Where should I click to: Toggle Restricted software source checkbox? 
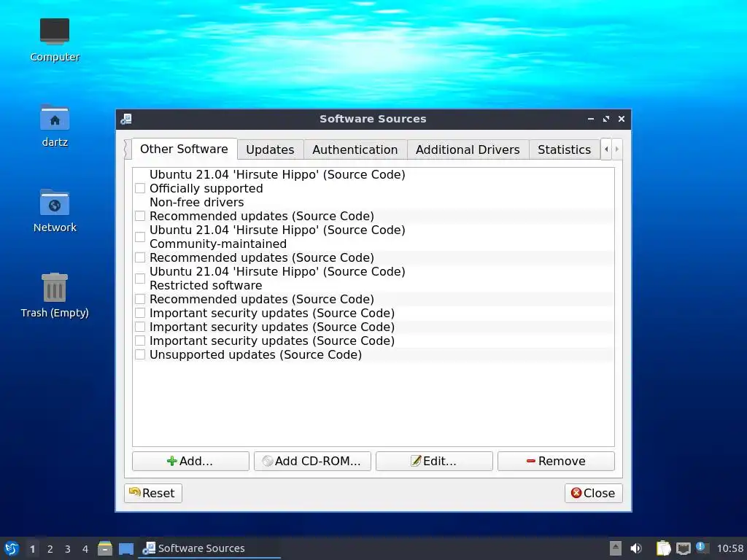coord(140,278)
